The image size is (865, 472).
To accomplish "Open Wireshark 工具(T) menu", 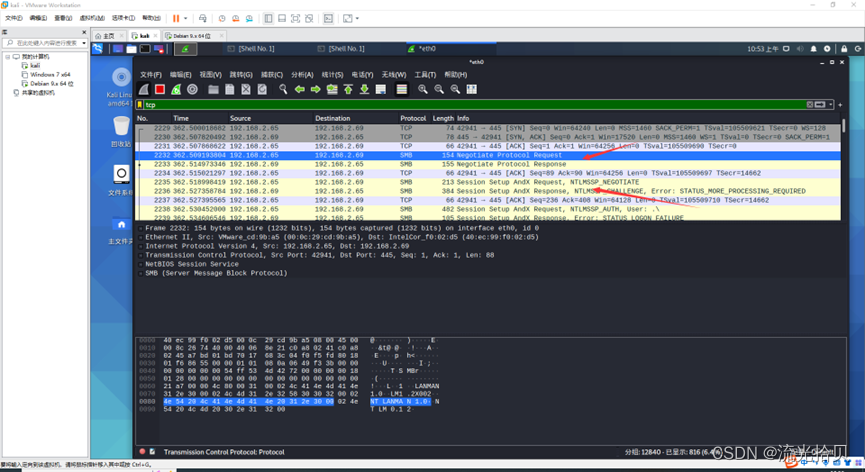I will tap(425, 74).
